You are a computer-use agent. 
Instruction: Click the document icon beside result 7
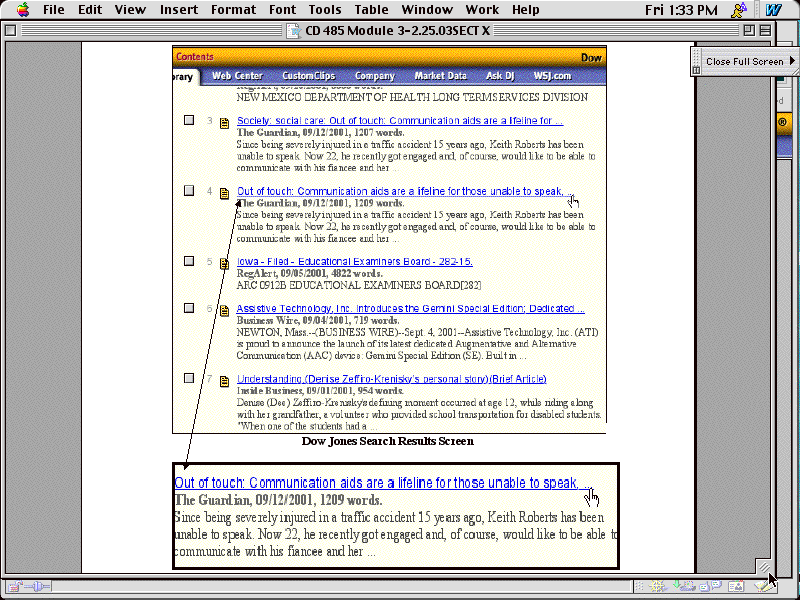[224, 381]
